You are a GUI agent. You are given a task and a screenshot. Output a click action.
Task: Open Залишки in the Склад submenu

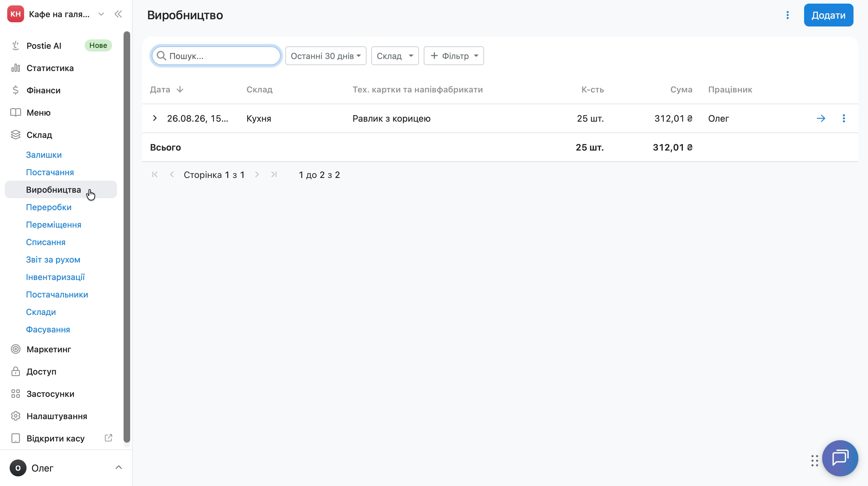(x=44, y=155)
